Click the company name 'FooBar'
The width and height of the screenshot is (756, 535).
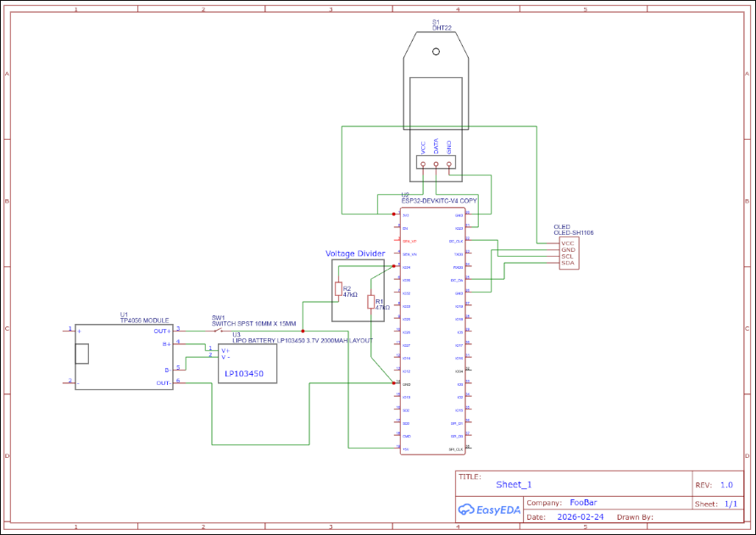coord(583,502)
